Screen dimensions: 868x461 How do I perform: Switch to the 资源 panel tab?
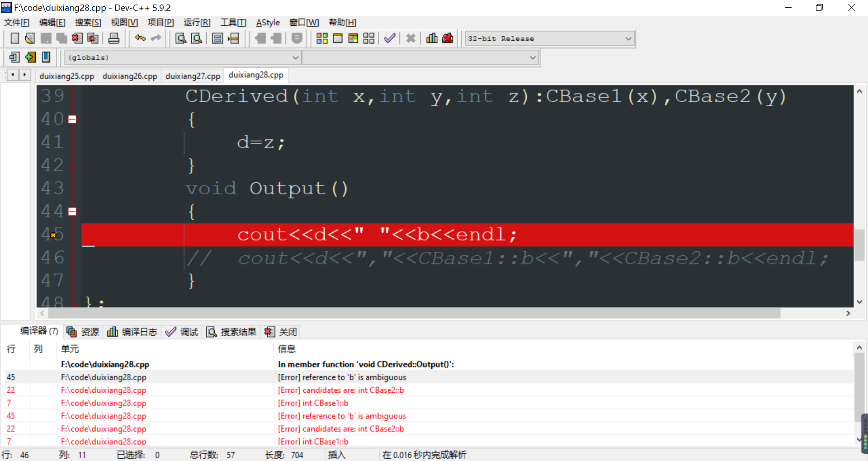pyautogui.click(x=83, y=332)
